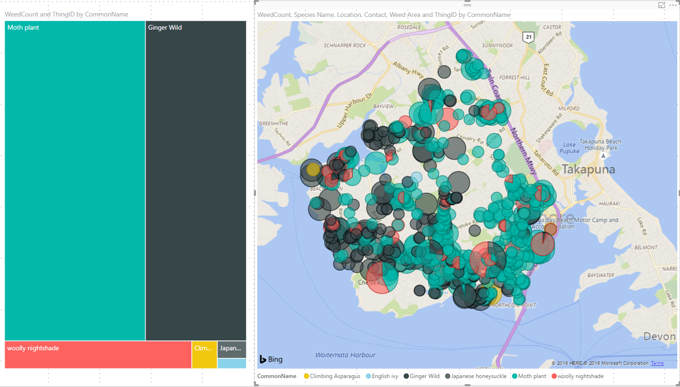Click the Devon map label
The image size is (680, 387).
tap(659, 336)
